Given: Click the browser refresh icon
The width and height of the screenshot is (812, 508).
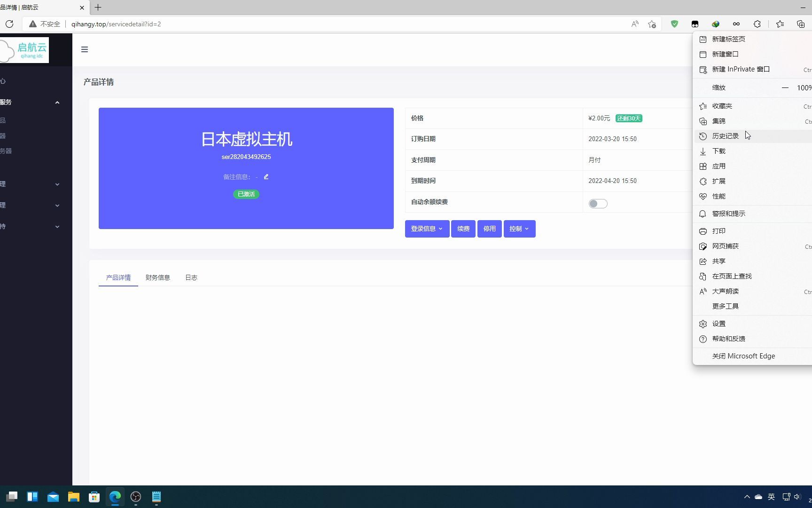Looking at the screenshot, I should click(9, 24).
